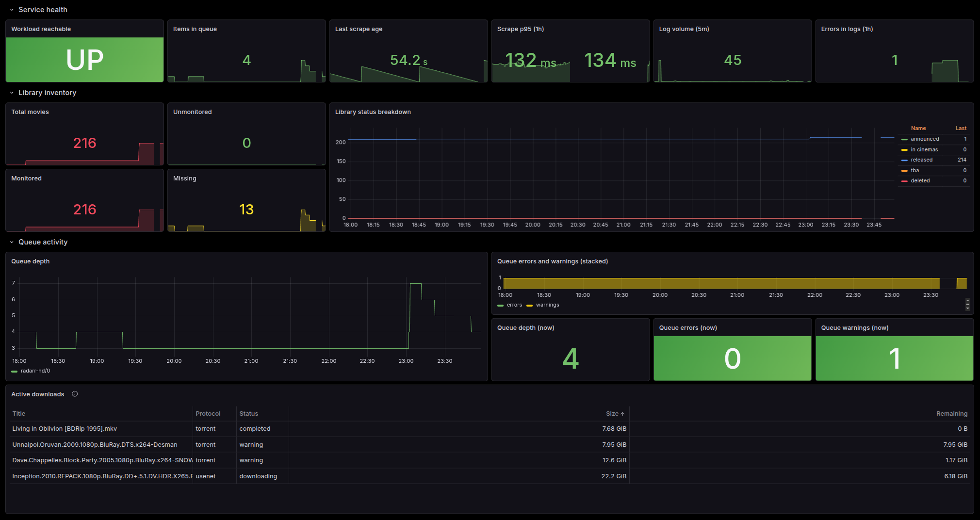Open Queue errors and warnings (stacked) title
The width and height of the screenshot is (980, 520).
click(552, 261)
